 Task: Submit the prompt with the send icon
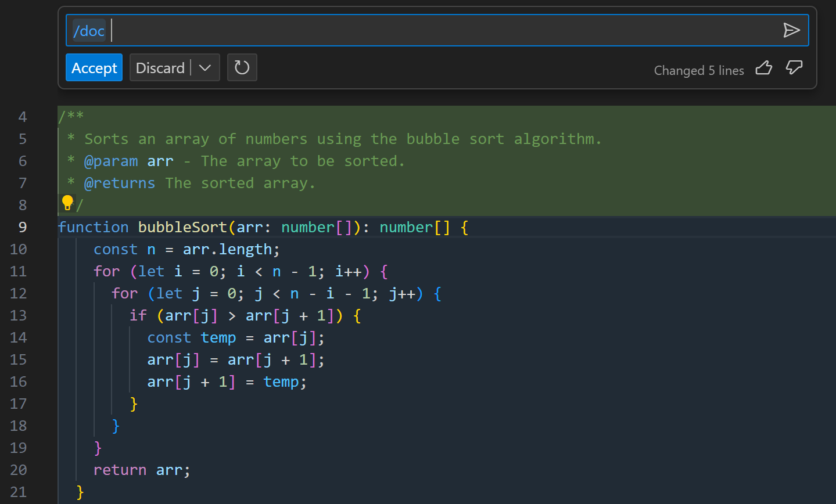(792, 30)
